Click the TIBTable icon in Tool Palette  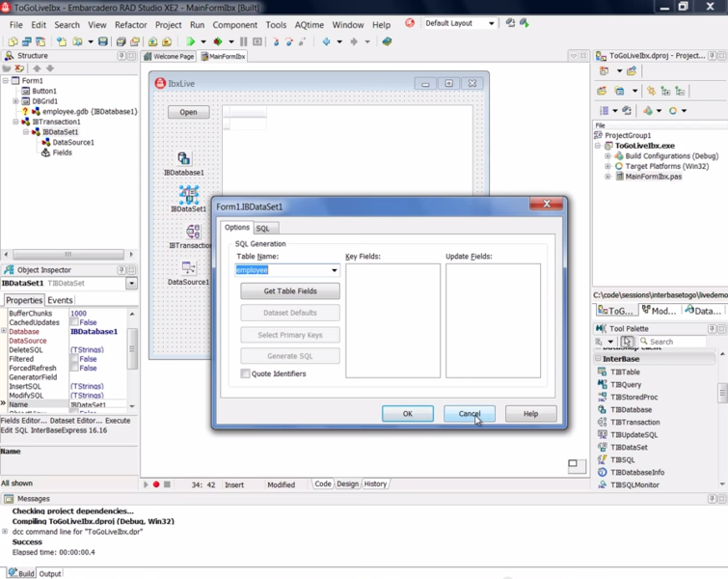point(603,372)
